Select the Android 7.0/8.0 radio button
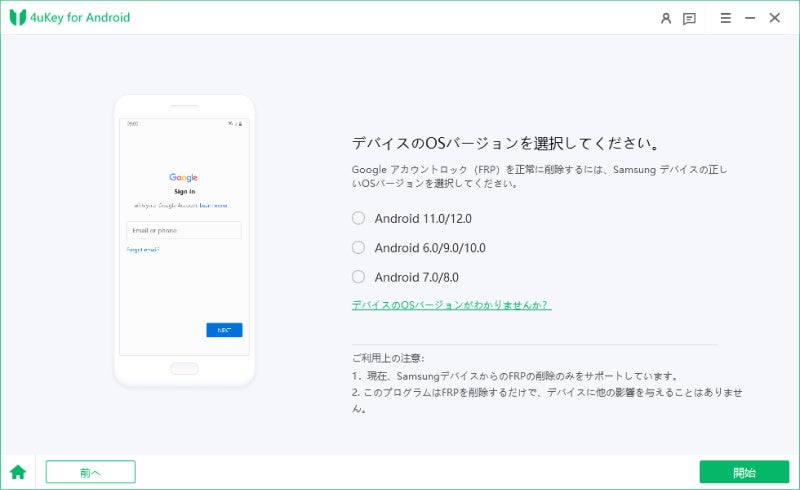The image size is (800, 490). click(359, 277)
